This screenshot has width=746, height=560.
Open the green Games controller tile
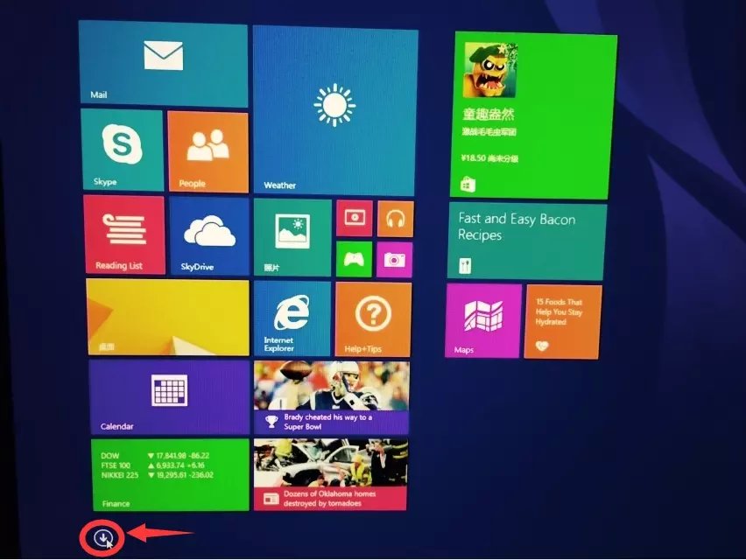coord(354,259)
